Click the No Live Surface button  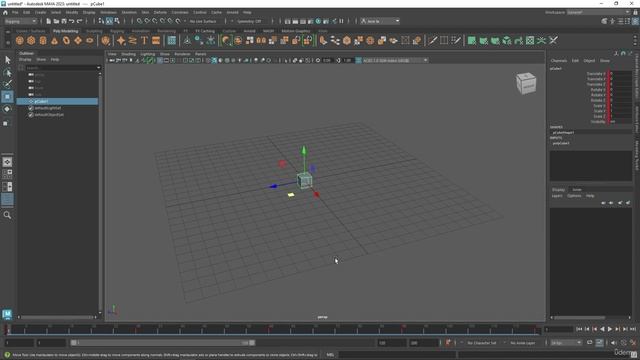pos(203,21)
